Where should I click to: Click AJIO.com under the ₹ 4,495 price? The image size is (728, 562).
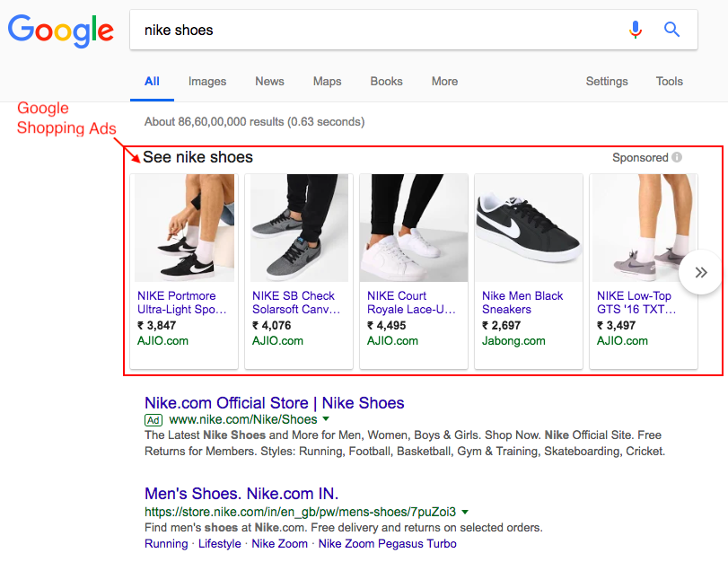(392, 341)
